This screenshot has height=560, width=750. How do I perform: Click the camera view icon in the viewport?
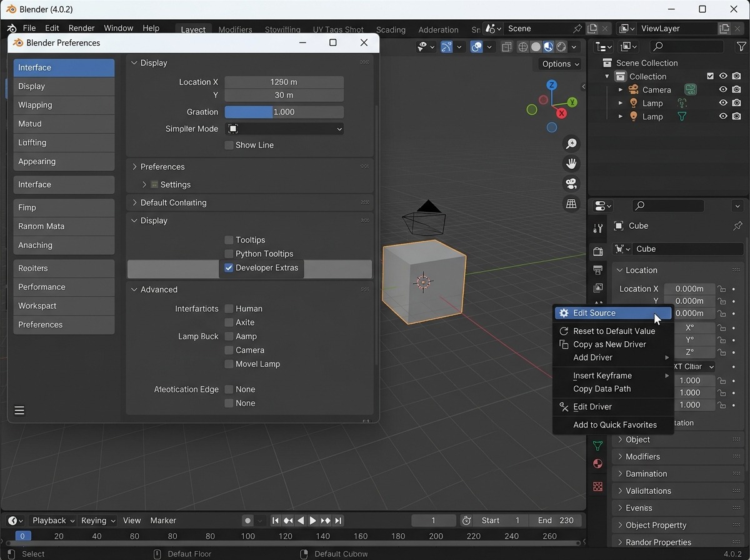571,184
